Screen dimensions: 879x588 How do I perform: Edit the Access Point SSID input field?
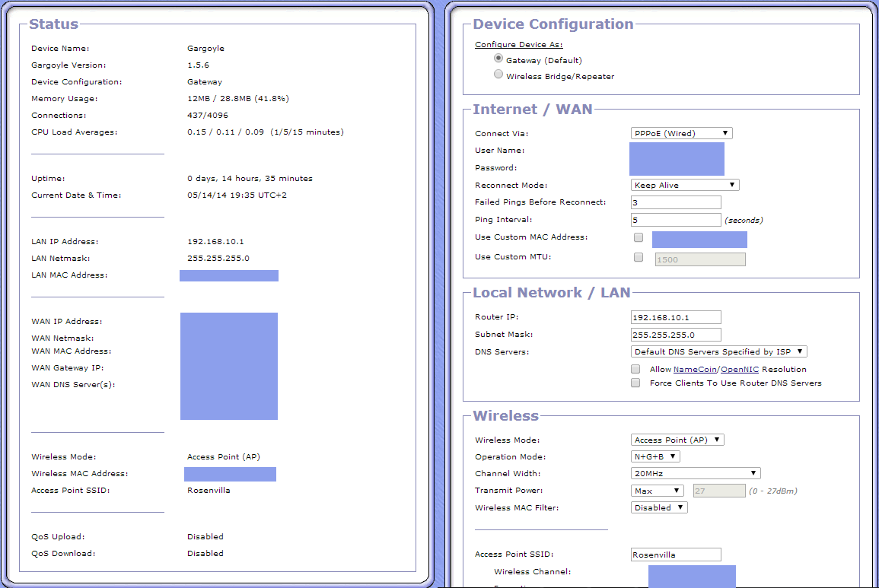676,555
